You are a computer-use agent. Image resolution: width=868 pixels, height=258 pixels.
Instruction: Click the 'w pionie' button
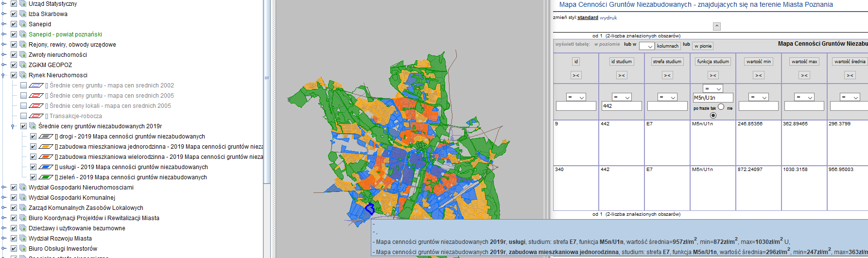coord(703,46)
